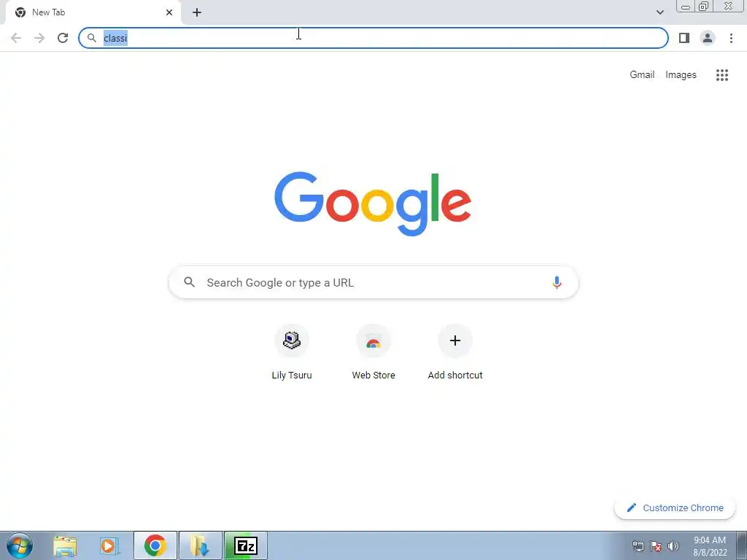Go forward using the forward arrow

39,38
